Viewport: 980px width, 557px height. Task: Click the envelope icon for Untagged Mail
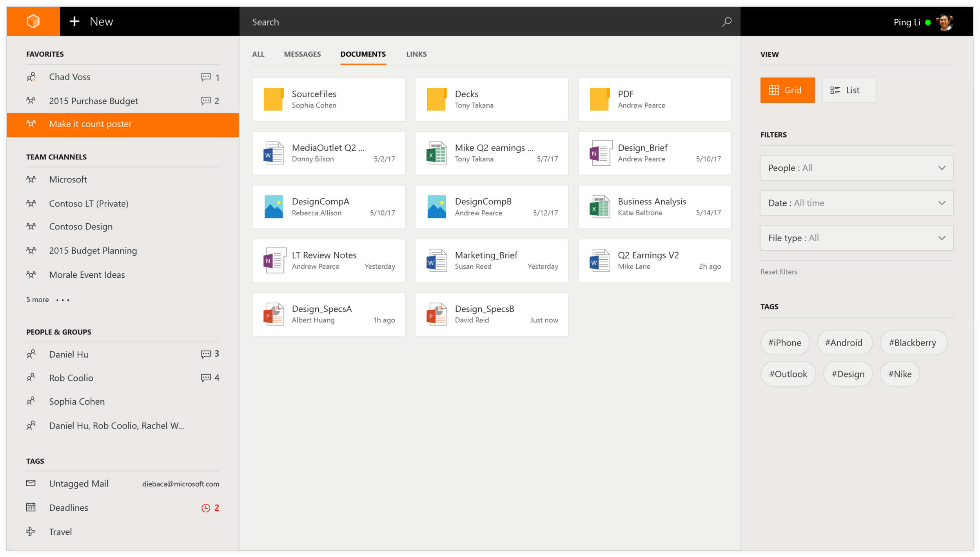(31, 483)
